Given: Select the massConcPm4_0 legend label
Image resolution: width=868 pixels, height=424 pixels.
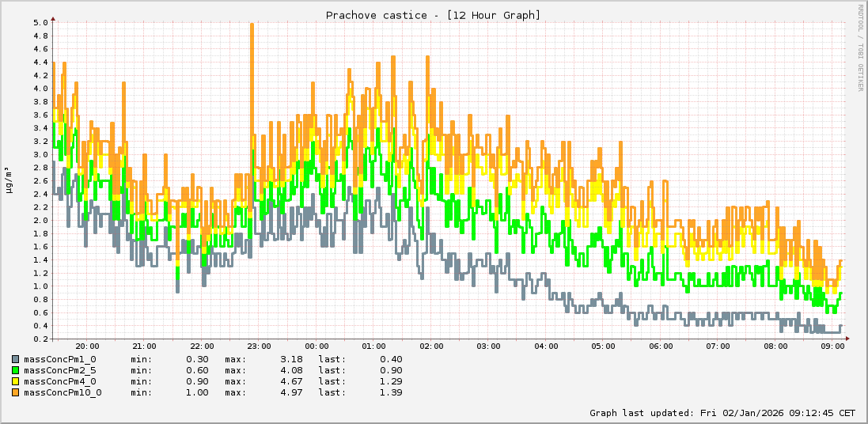Looking at the screenshot, I should pyautogui.click(x=60, y=381).
